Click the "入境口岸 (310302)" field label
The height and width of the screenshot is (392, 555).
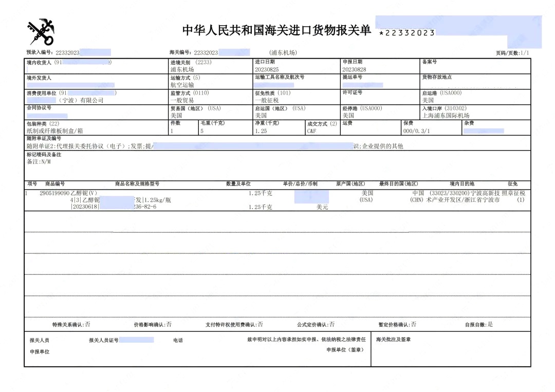coord(444,108)
